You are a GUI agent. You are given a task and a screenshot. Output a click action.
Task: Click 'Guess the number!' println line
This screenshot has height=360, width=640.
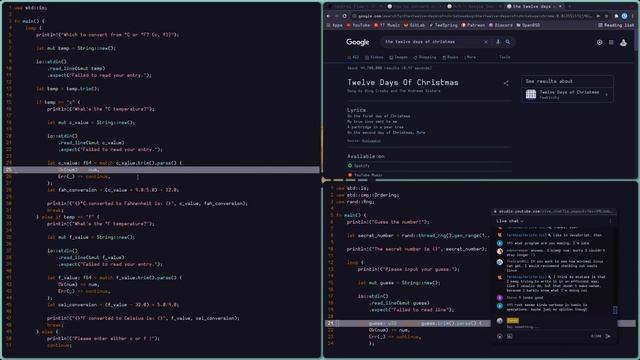(x=388, y=222)
